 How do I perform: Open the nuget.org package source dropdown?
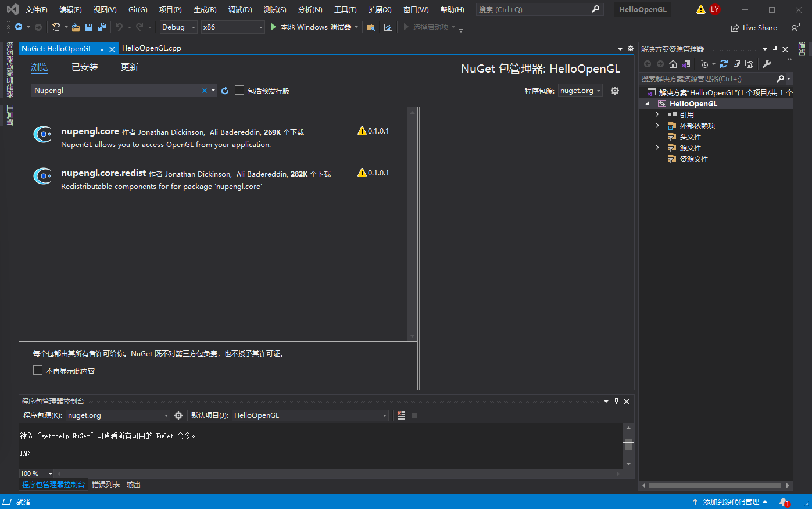tap(580, 91)
